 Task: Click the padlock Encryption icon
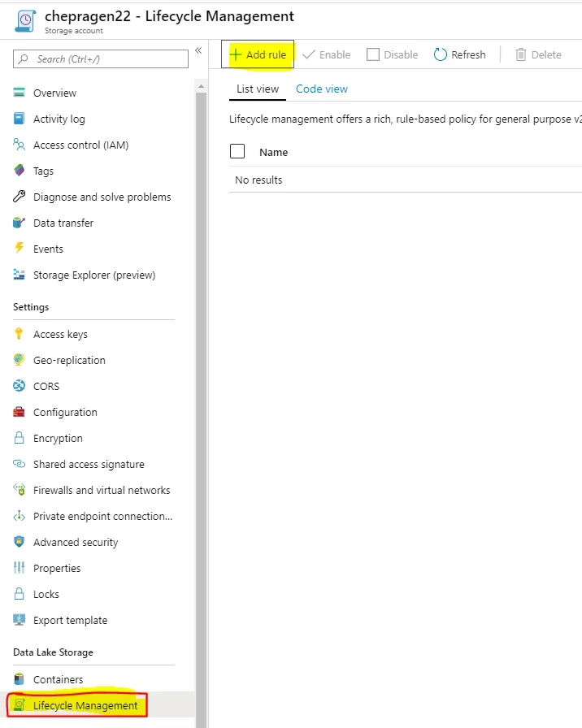point(19,437)
